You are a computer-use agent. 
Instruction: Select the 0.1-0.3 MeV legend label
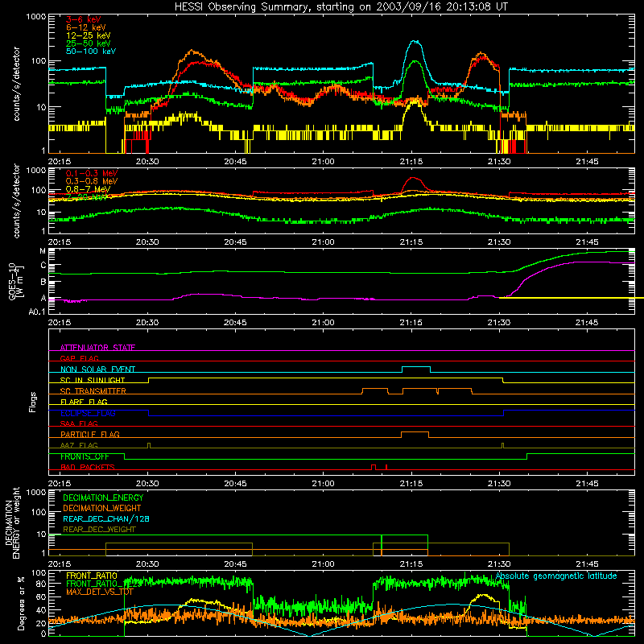tap(91, 173)
